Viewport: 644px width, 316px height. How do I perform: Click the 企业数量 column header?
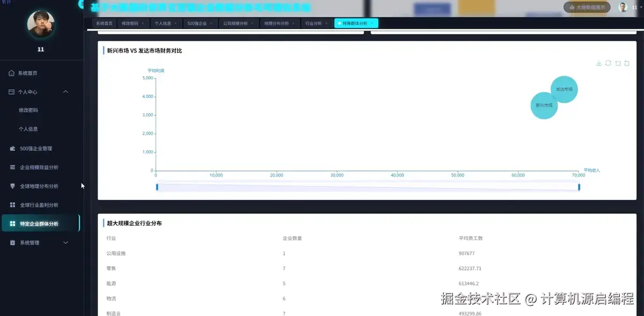click(292, 238)
